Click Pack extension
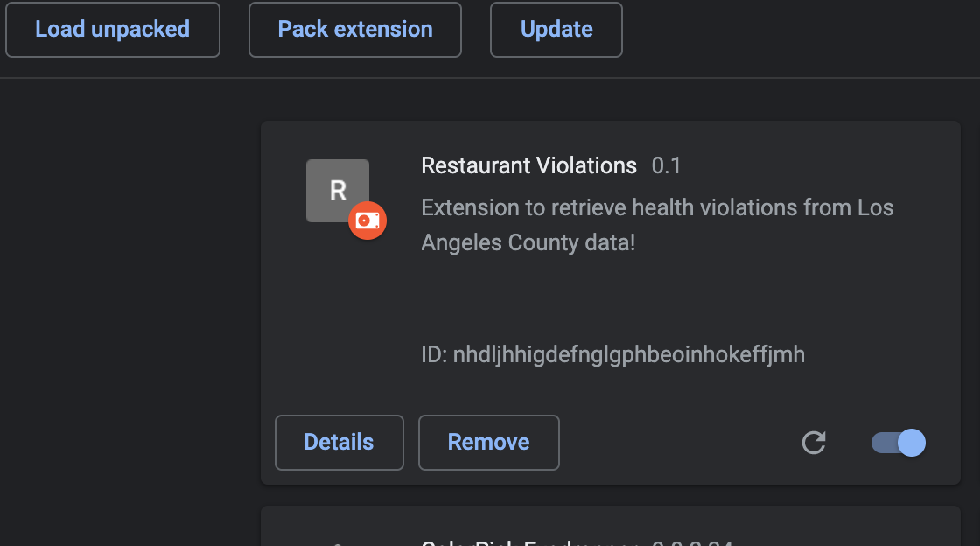Image resolution: width=980 pixels, height=546 pixels. click(354, 29)
